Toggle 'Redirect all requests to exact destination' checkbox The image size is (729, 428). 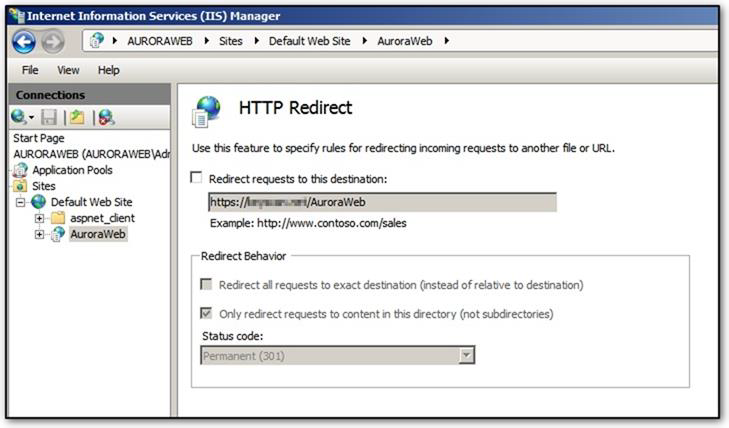coord(208,285)
